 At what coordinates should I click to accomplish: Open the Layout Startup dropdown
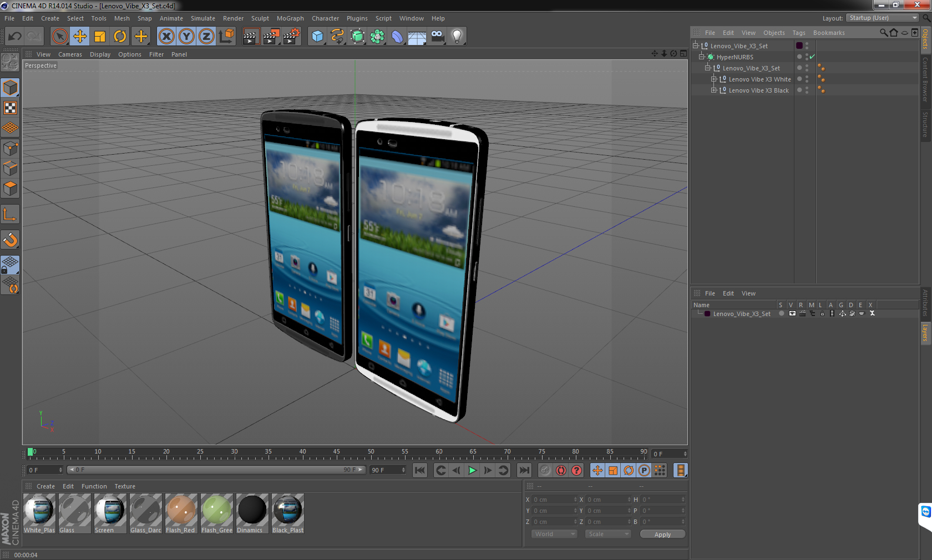click(883, 18)
